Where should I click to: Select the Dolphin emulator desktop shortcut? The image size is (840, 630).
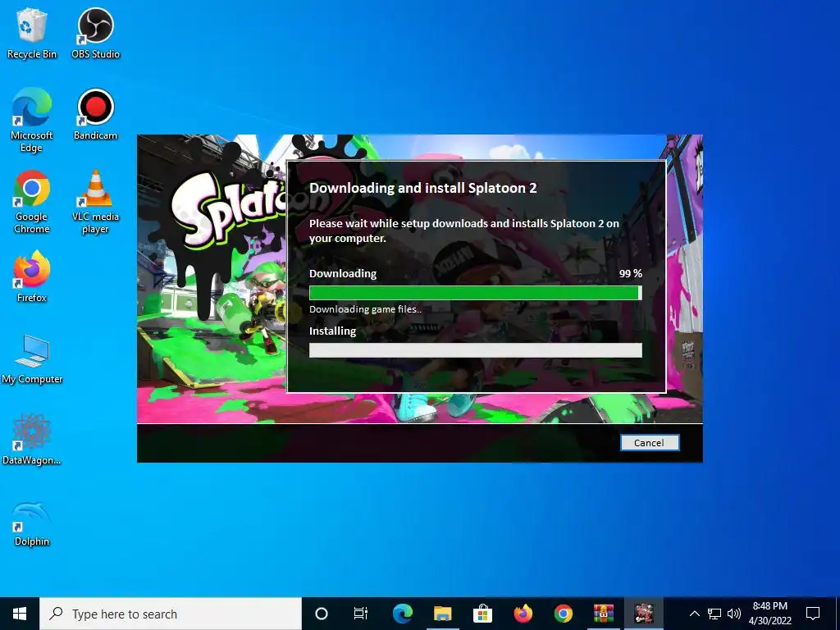click(x=32, y=523)
